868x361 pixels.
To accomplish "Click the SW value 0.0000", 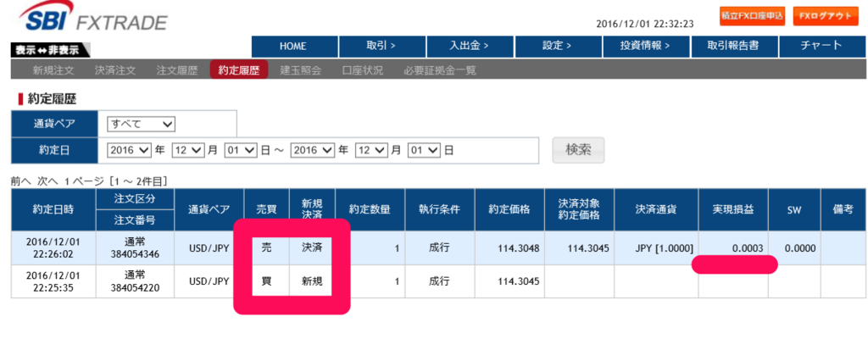I will coord(800,248).
